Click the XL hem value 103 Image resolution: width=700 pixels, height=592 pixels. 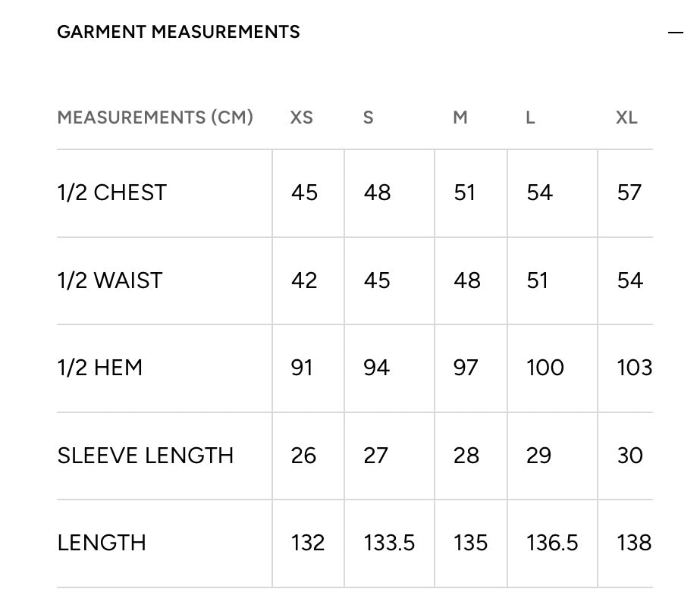634,368
